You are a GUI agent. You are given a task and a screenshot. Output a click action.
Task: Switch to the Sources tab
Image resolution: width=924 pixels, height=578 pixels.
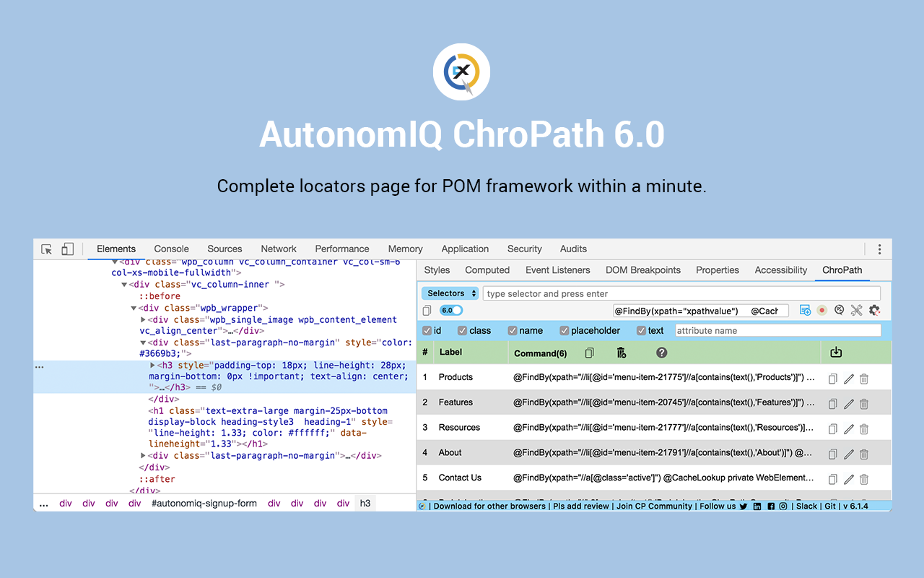[225, 249]
